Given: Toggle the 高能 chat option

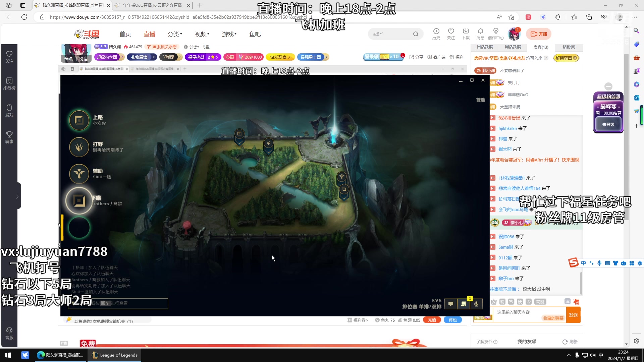Looking at the screenshot, I should click(x=540, y=302).
